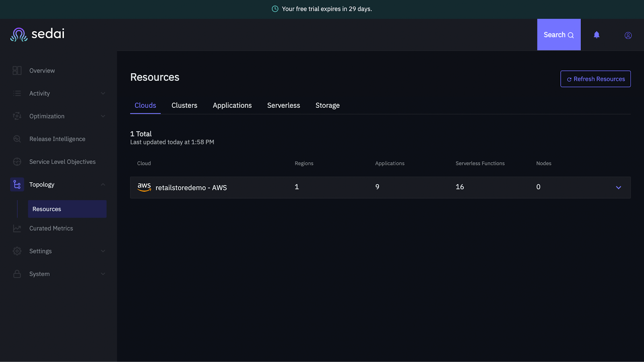Switch to the Storage tab
This screenshot has height=362, width=644.
(x=327, y=105)
